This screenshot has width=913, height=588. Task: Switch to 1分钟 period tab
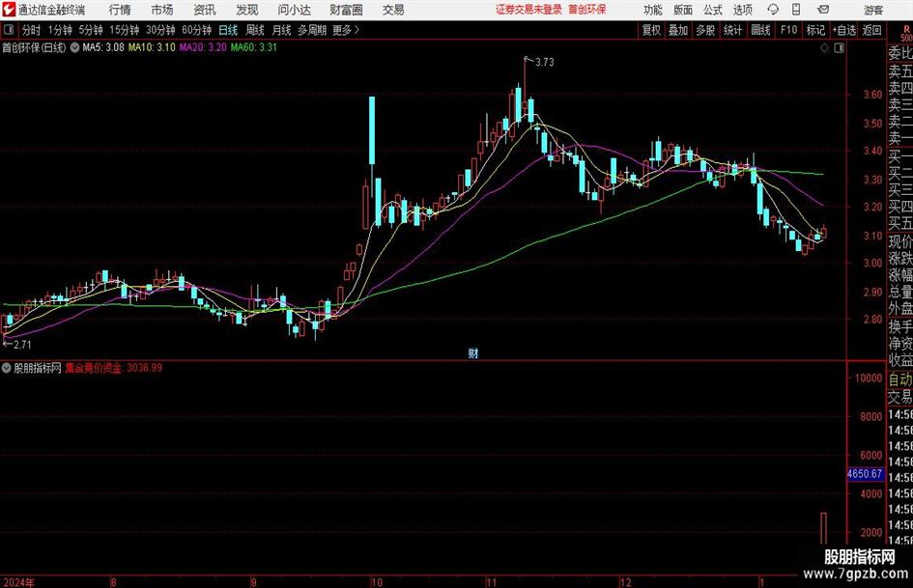tap(59, 30)
